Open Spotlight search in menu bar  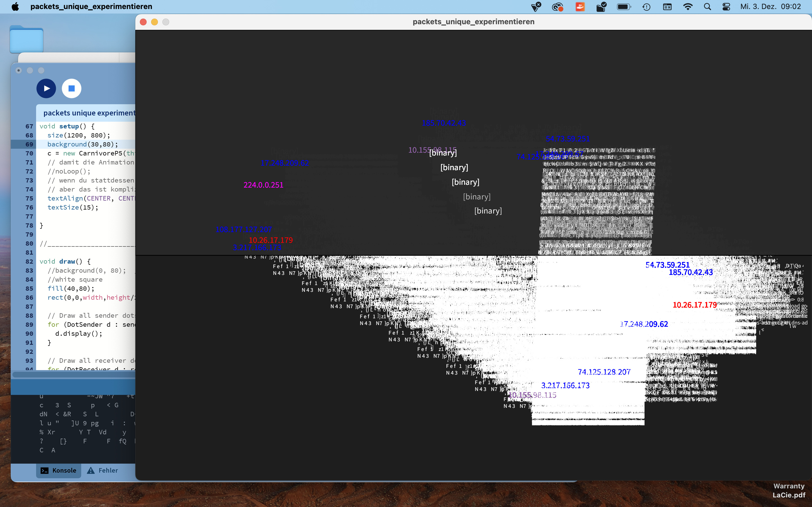707,7
